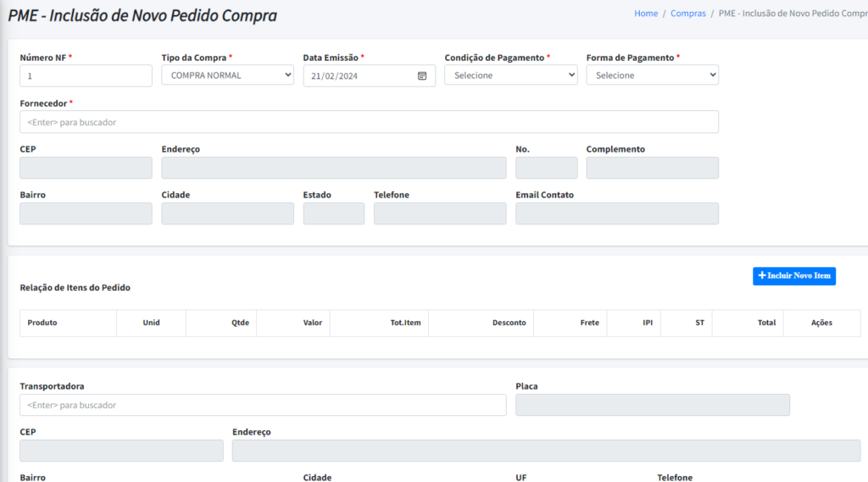Viewport: 868px width, 482px height.
Task: Click the supplier CEP field
Action: click(86, 168)
